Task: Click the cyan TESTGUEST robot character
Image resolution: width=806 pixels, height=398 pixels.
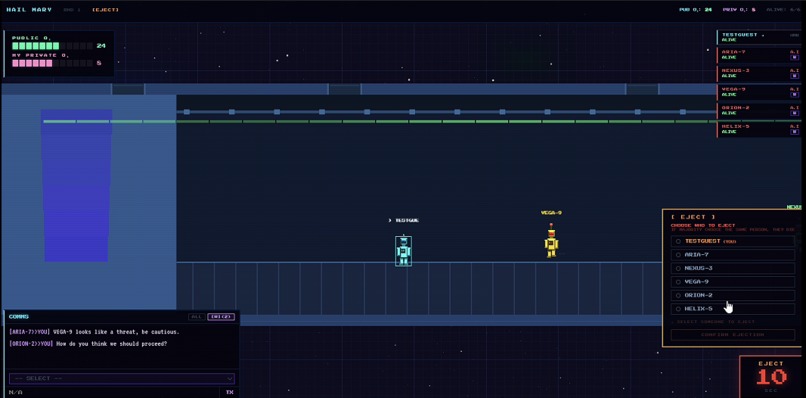Action: tap(404, 251)
